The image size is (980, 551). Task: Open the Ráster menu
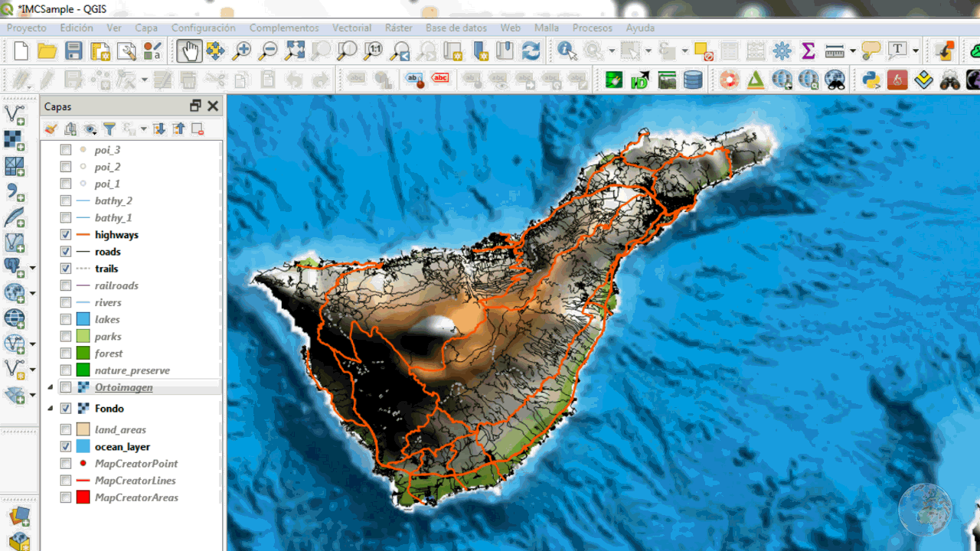(398, 28)
